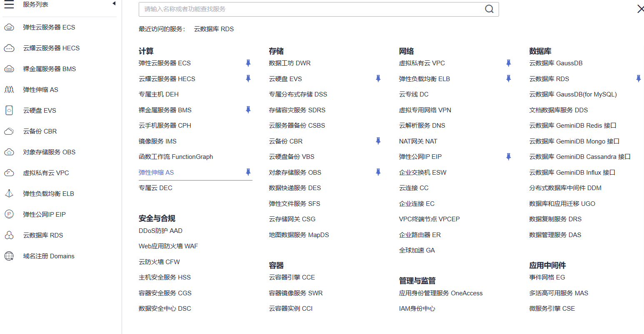The image size is (644, 334).
Task: Open the recently visited 云数据库 RDS link
Action: pyautogui.click(x=214, y=29)
